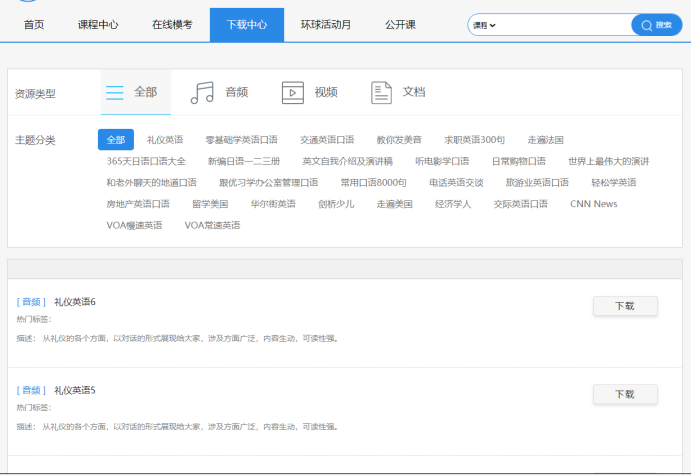This screenshot has width=692, height=476.
Task: Open 课程中心 navigation tab
Action: [x=98, y=25]
